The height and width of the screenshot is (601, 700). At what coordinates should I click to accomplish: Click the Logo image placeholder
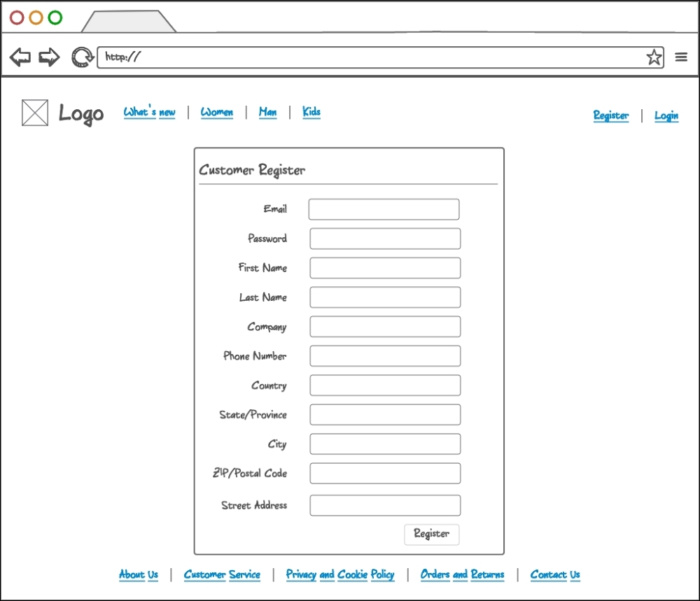coord(35,113)
